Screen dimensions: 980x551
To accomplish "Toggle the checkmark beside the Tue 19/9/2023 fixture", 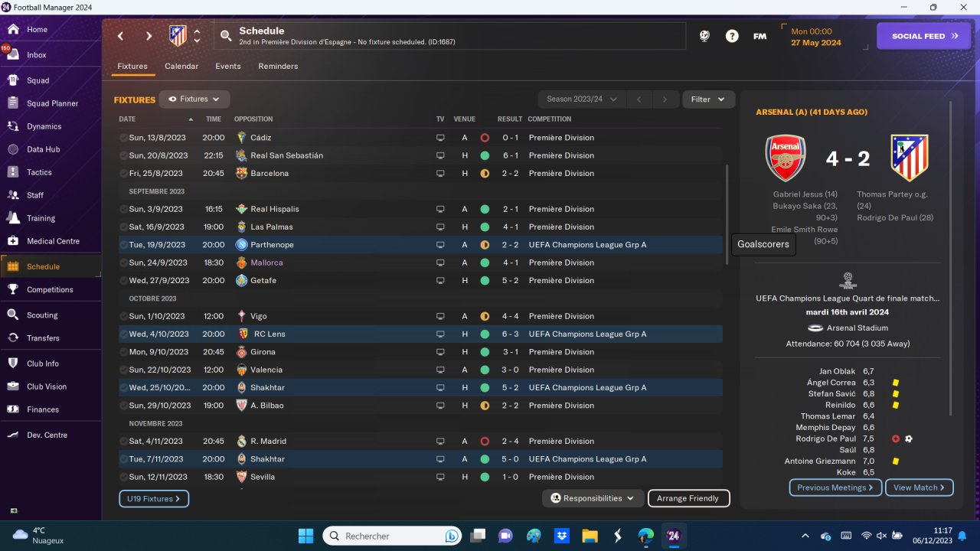I will point(123,245).
